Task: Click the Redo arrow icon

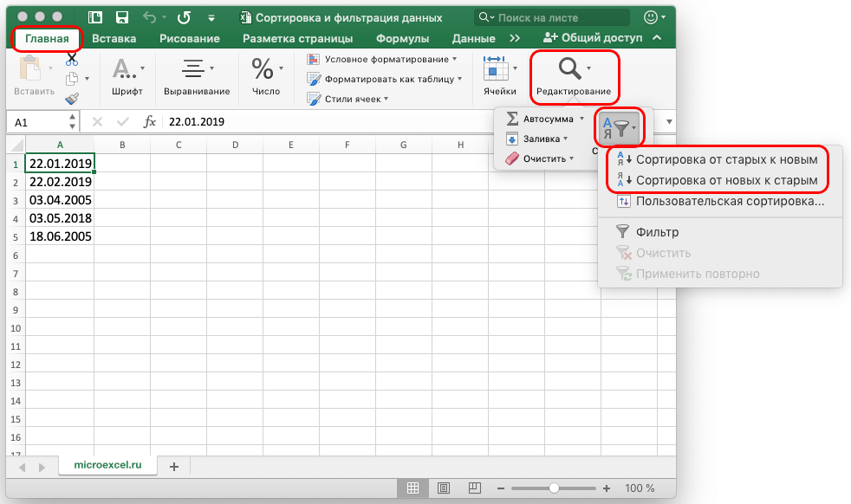Action: tap(184, 17)
